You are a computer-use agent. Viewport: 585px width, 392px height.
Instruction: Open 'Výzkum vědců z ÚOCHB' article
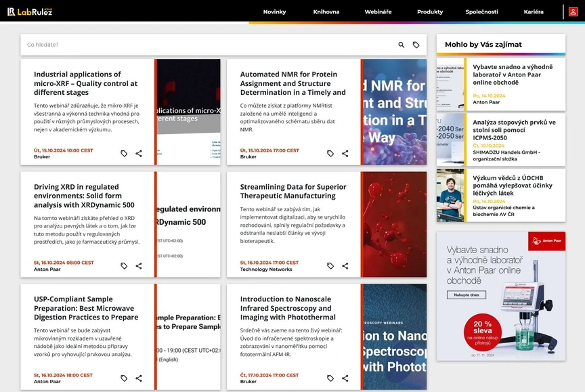(513, 186)
